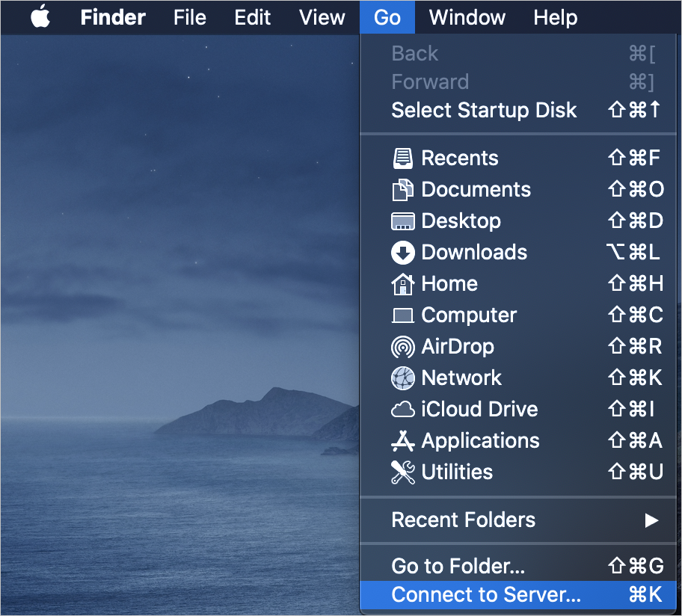682x616 pixels.
Task: Select the Home menu label
Action: point(449,284)
